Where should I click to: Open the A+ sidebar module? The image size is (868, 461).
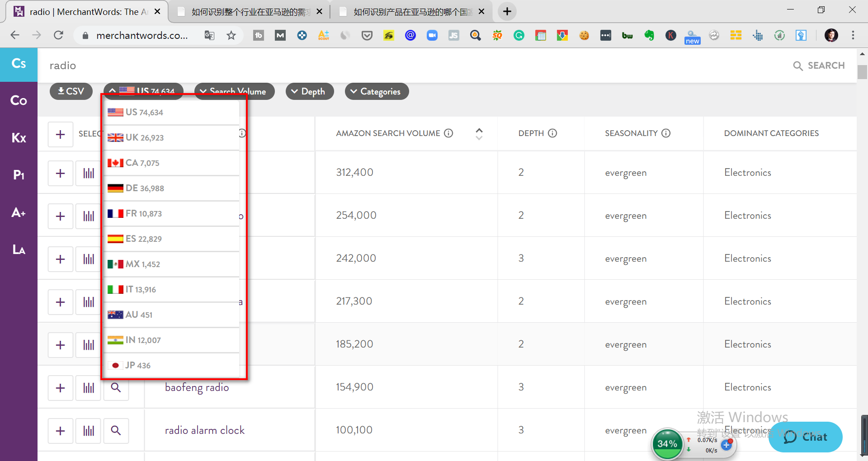click(19, 212)
